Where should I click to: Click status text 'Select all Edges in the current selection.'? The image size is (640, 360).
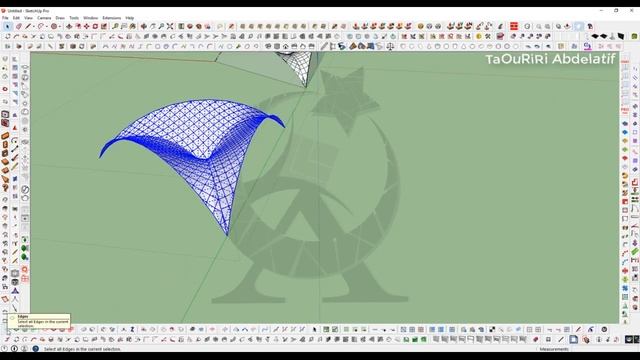pyautogui.click(x=82, y=349)
